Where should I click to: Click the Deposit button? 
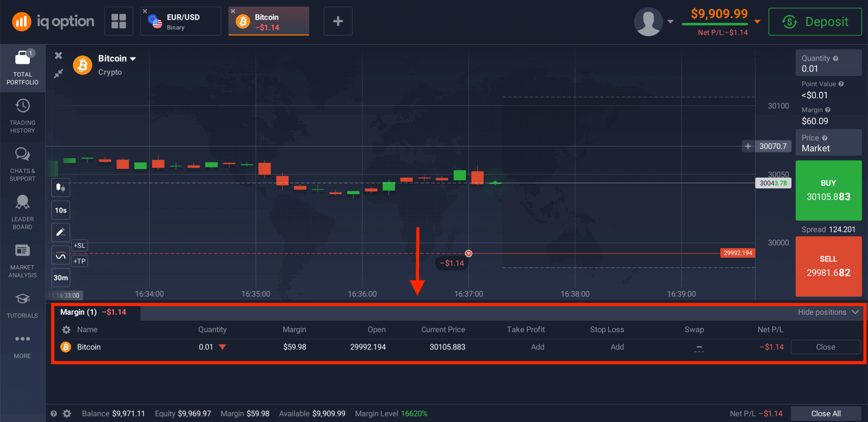815,22
